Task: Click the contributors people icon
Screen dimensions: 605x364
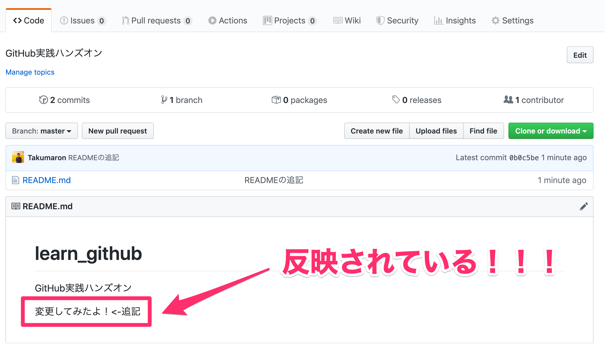Action: (x=508, y=99)
